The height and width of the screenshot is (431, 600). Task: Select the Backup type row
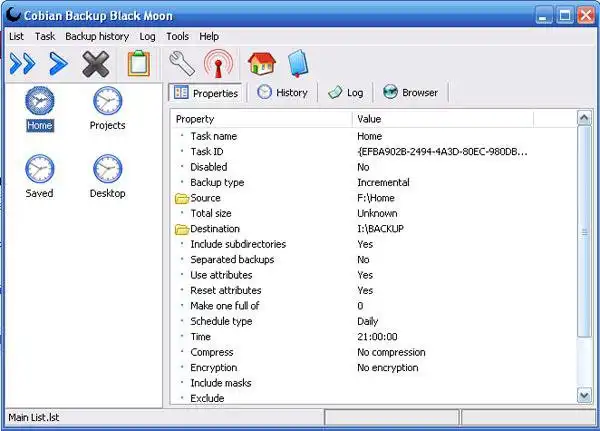(375, 183)
